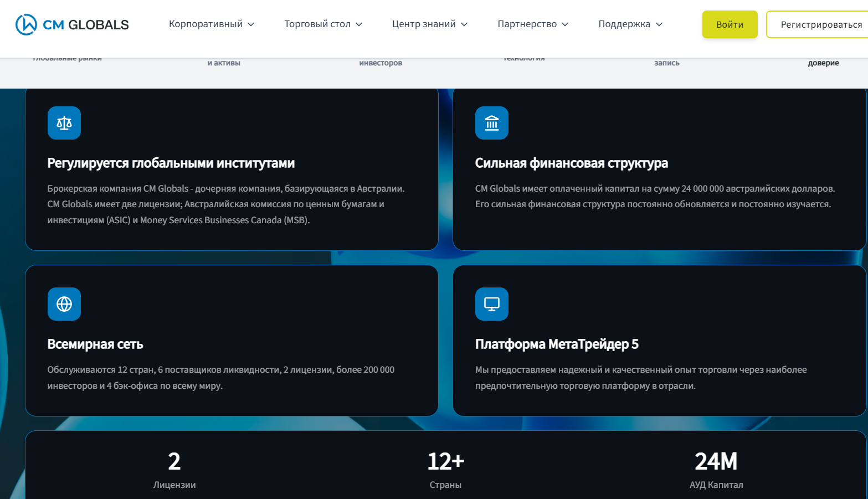Click the CM Globals logo
The width and height of the screenshot is (868, 499).
tap(72, 25)
